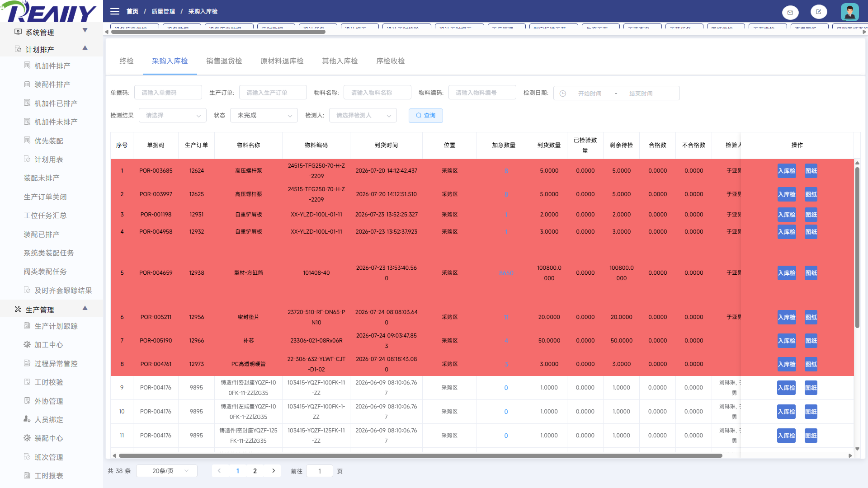The height and width of the screenshot is (488, 868).
Task: Click the table vertical scrollbar thumb
Action: 857,248
